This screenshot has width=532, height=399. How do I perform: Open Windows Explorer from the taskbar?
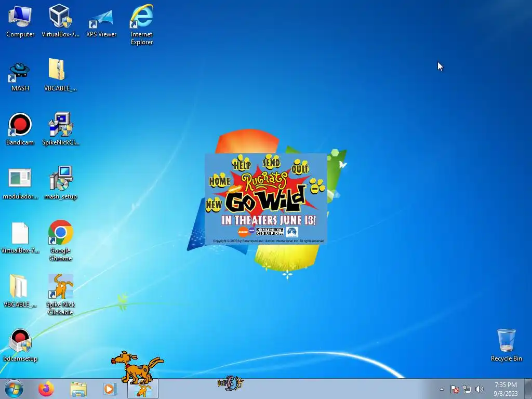click(x=78, y=389)
